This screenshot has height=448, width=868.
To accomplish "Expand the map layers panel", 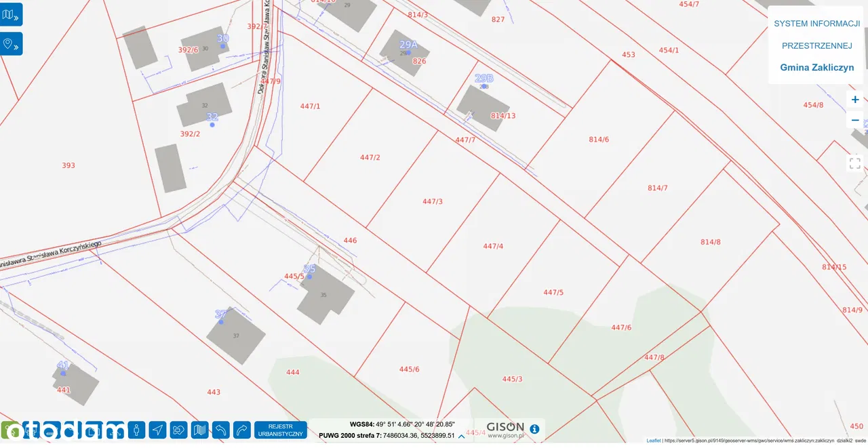I will [11, 14].
